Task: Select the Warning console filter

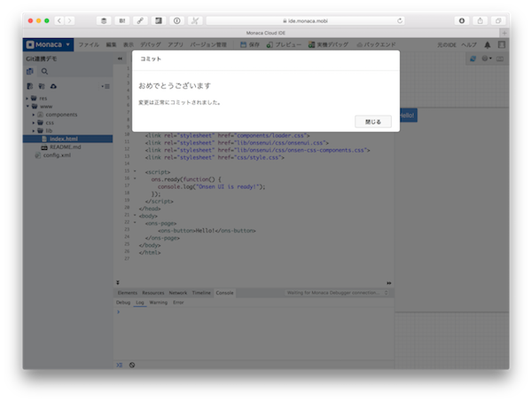Action: (158, 303)
